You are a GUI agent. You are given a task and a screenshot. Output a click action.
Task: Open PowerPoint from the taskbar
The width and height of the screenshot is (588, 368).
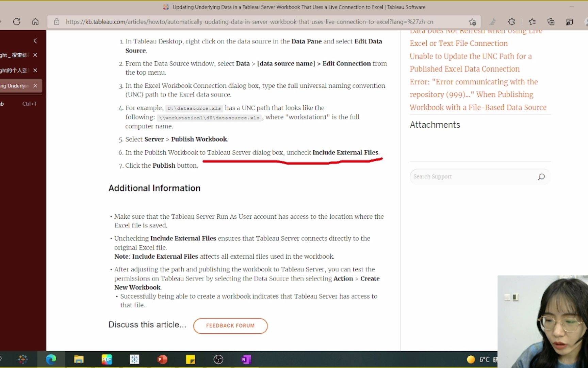click(x=162, y=359)
